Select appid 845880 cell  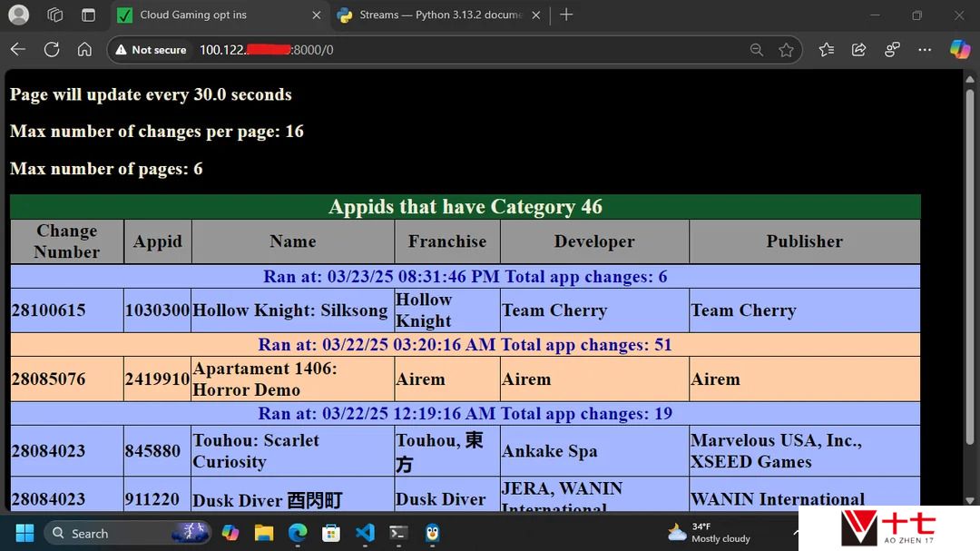(x=158, y=451)
